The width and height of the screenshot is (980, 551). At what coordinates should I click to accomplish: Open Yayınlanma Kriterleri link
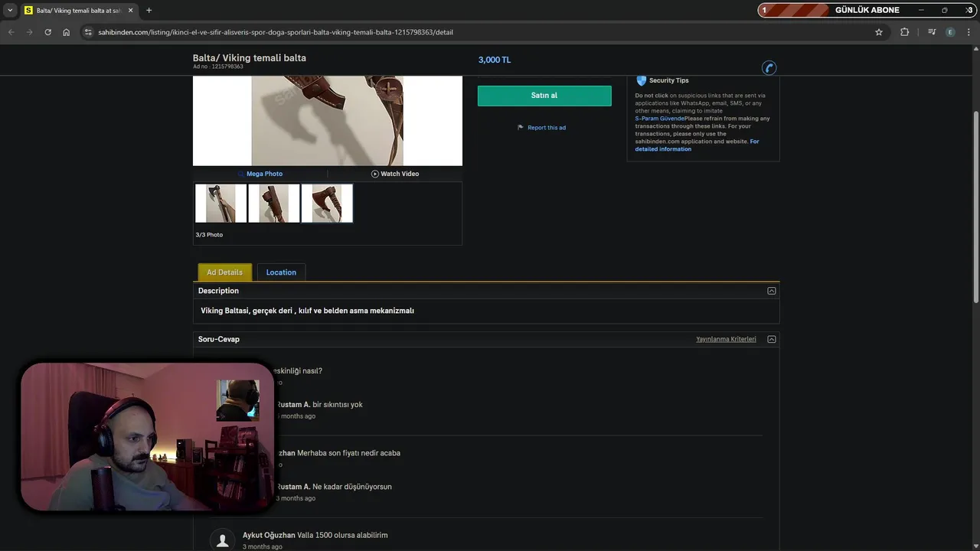(726, 339)
